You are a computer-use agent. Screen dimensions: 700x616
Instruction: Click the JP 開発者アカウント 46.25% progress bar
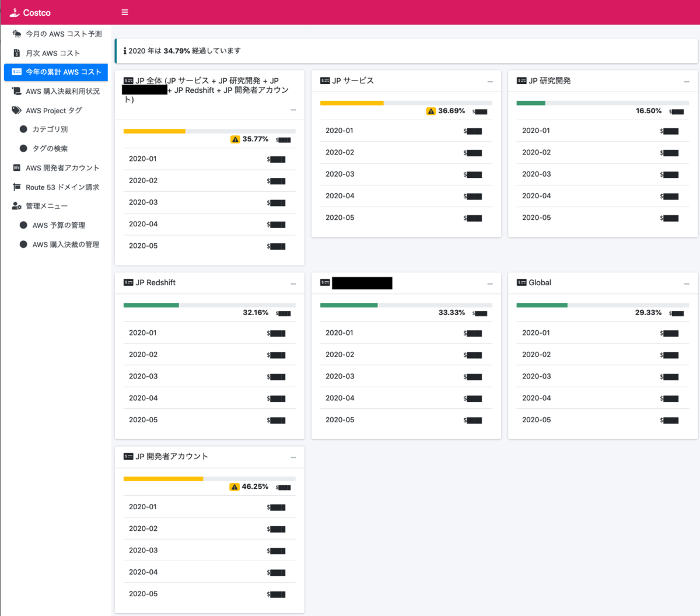click(x=209, y=479)
